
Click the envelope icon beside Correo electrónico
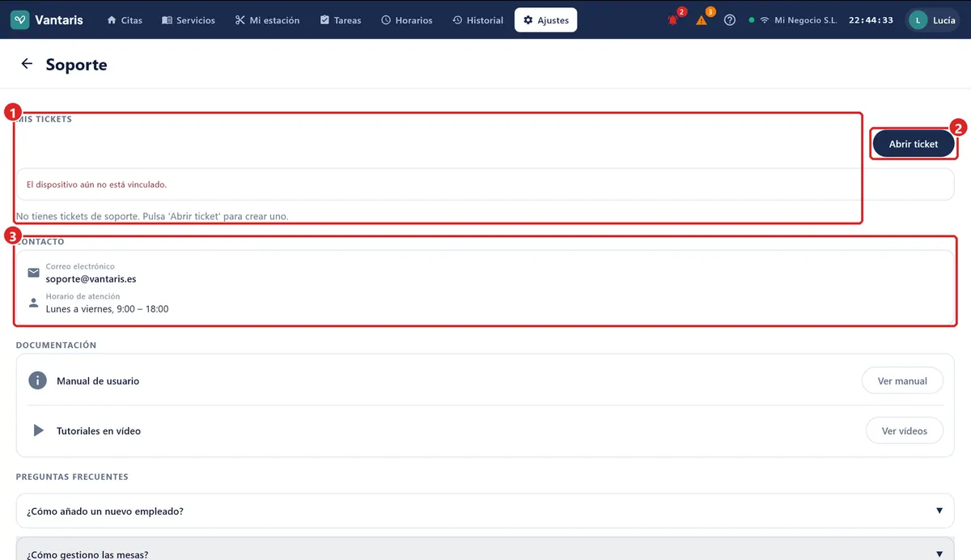tap(33, 273)
